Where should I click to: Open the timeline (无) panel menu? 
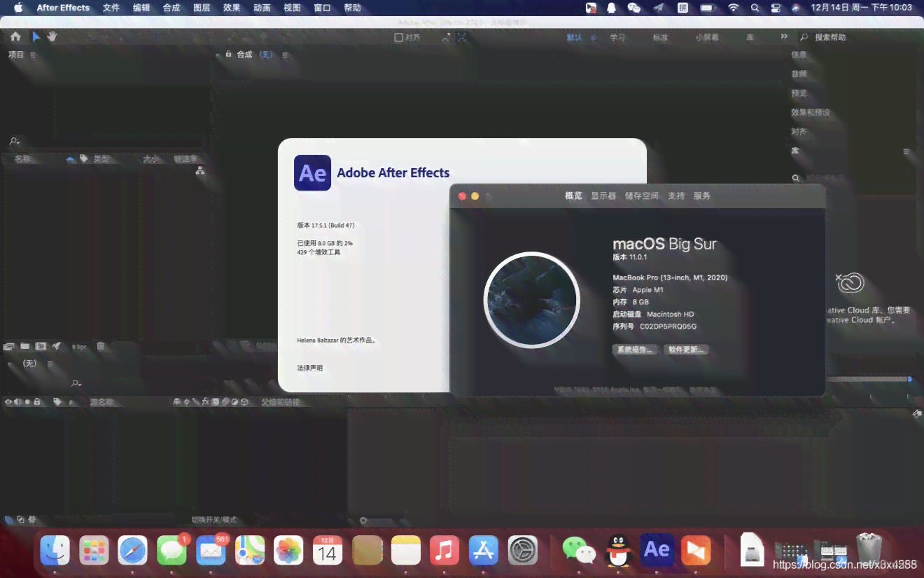coord(50,364)
